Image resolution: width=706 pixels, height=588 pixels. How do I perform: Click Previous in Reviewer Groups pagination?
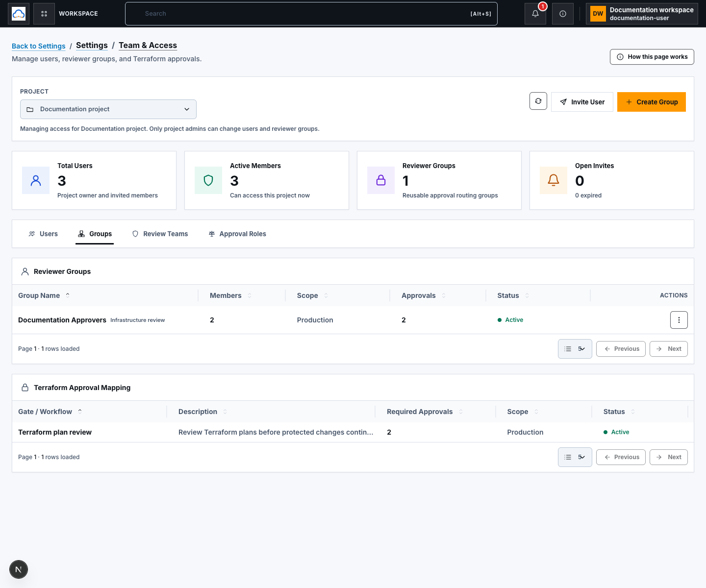621,349
